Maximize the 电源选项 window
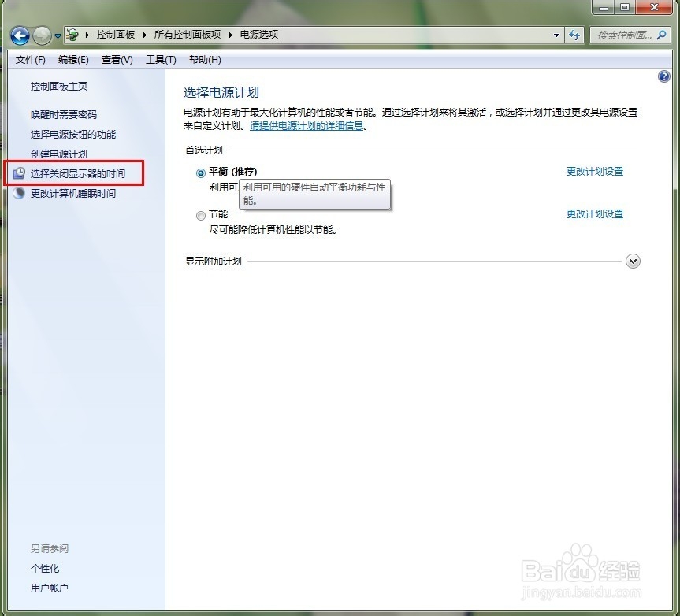Image resolution: width=680 pixels, height=616 pixels. point(625,7)
